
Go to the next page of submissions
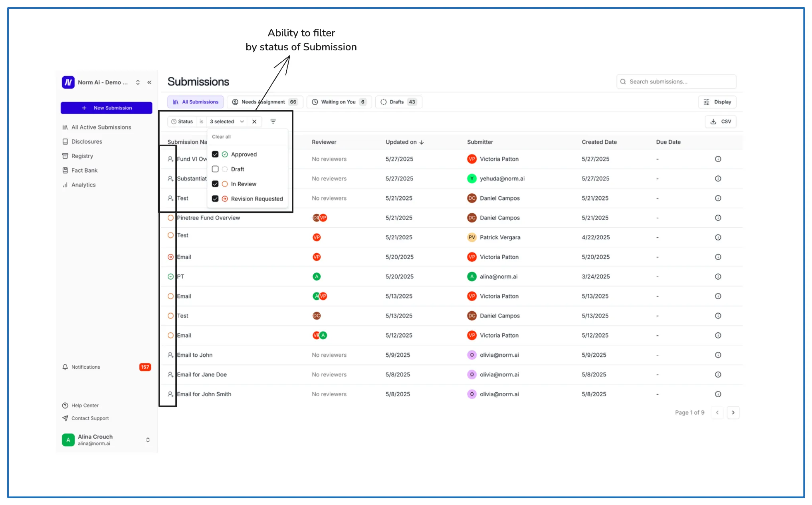[x=733, y=413]
